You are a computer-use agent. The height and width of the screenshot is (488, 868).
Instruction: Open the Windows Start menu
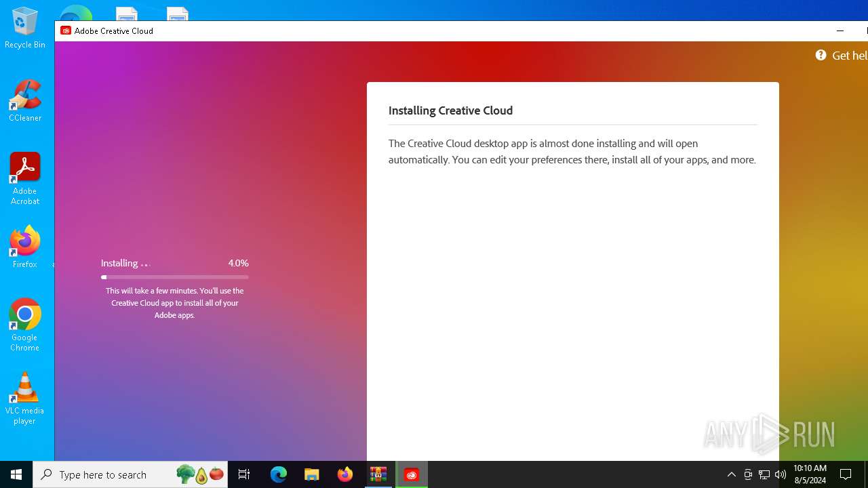(16, 474)
